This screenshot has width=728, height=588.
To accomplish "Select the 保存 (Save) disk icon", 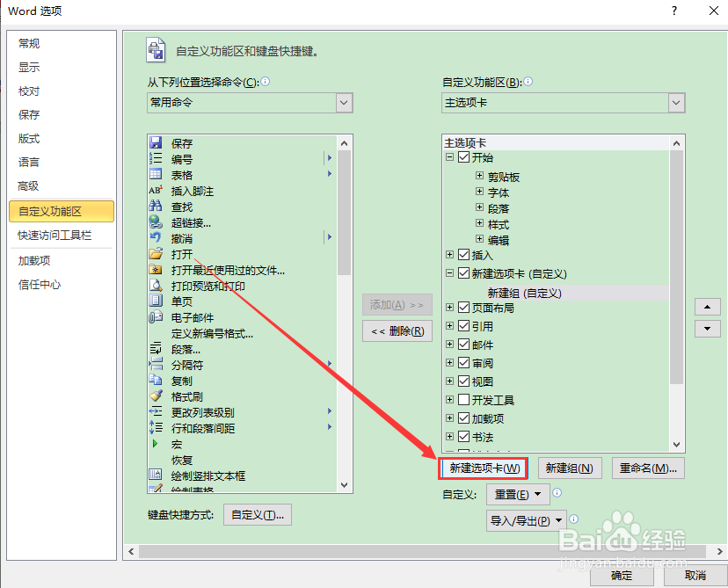I will (x=157, y=142).
